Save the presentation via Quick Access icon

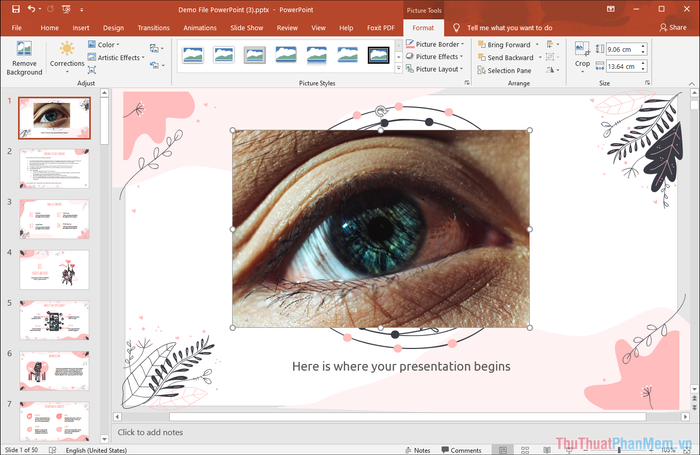click(x=16, y=9)
